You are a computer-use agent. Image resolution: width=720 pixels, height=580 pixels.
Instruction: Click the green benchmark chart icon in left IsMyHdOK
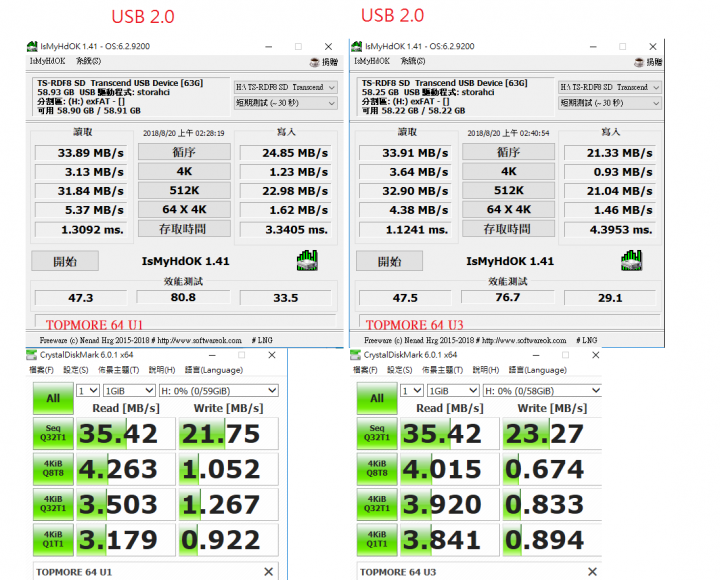point(307,261)
